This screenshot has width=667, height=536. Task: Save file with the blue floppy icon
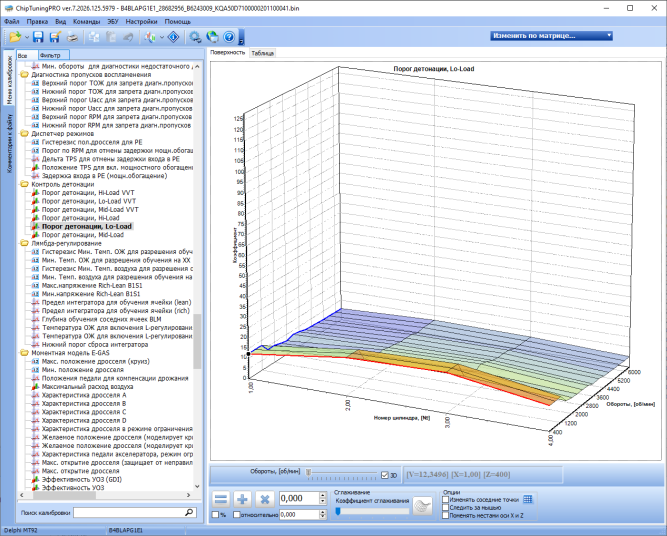coord(38,37)
